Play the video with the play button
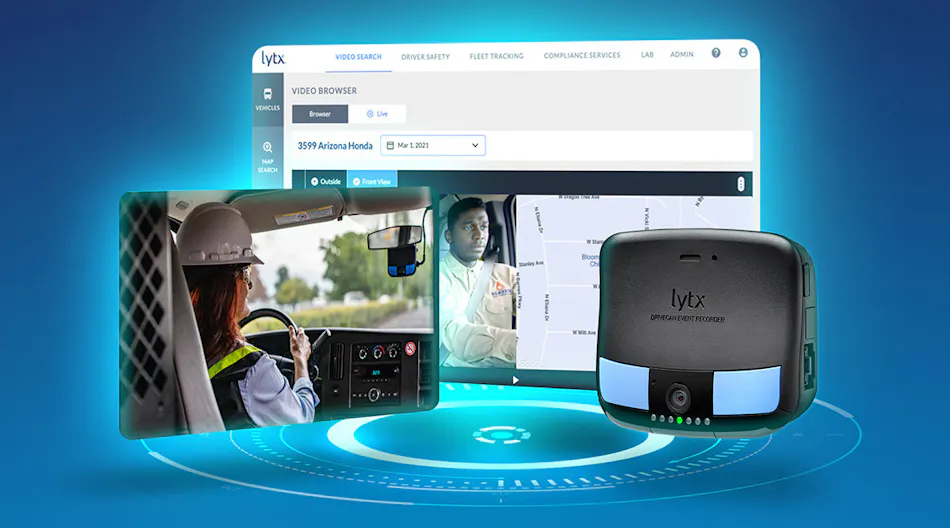The image size is (950, 528). click(516, 380)
